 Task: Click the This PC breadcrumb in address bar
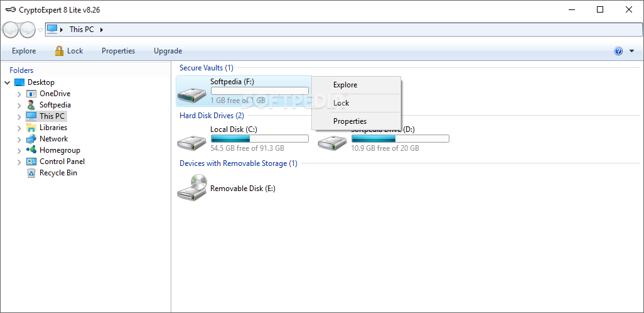tap(82, 29)
